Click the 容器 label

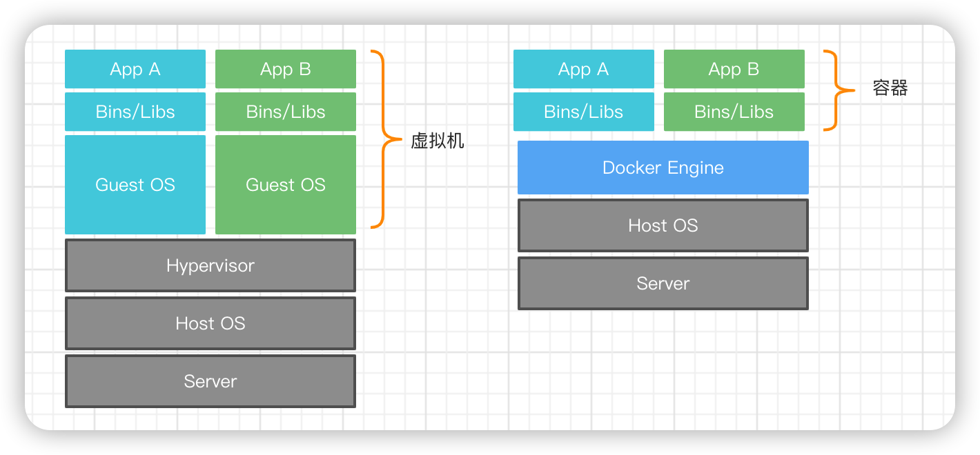coord(890,88)
